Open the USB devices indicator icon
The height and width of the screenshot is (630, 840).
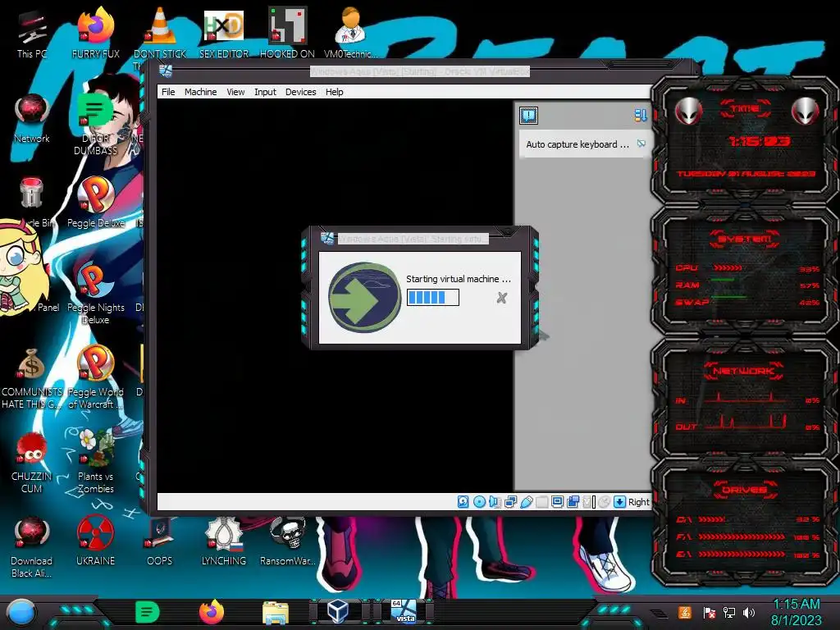click(526, 501)
